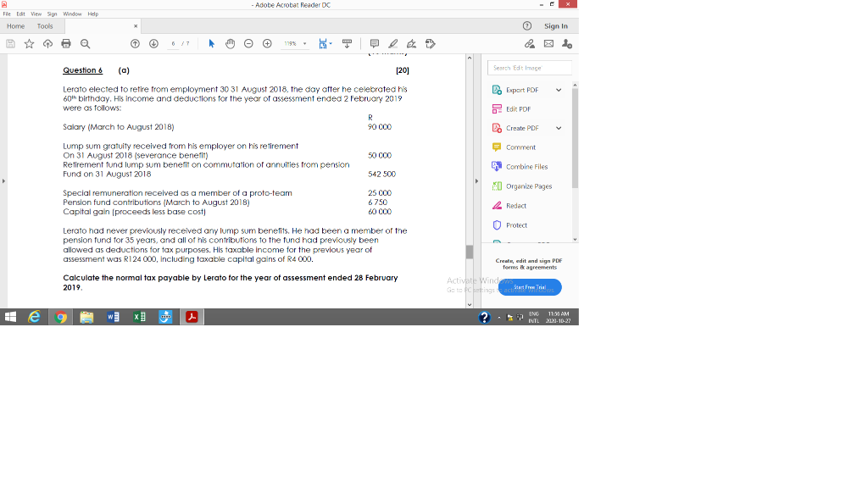
Task: Toggle page fit view mode
Action: (x=322, y=42)
